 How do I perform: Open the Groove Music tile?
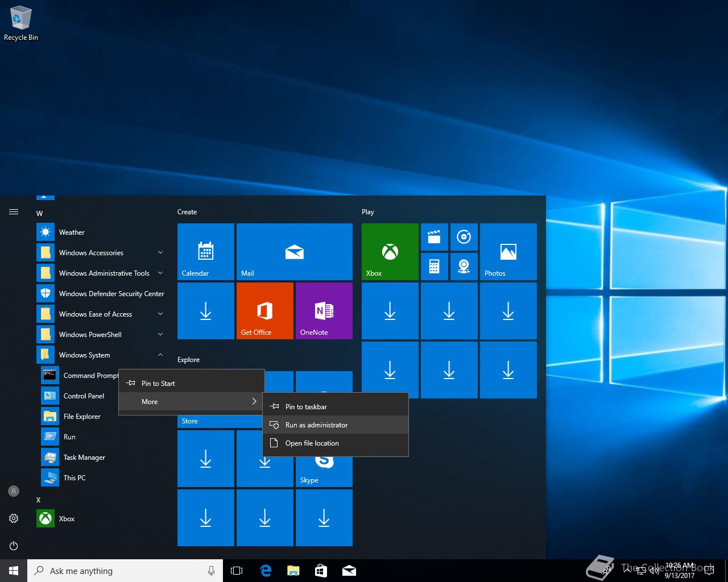(464, 237)
